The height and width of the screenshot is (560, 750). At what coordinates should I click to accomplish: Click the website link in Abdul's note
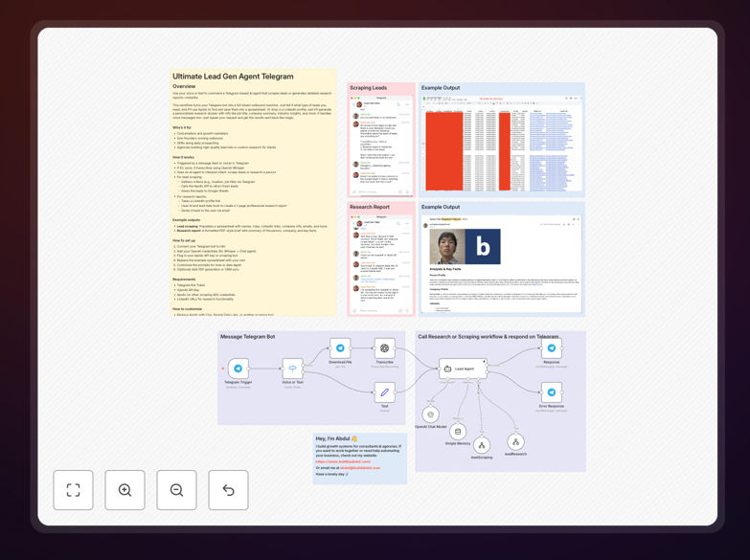pyautogui.click(x=343, y=461)
